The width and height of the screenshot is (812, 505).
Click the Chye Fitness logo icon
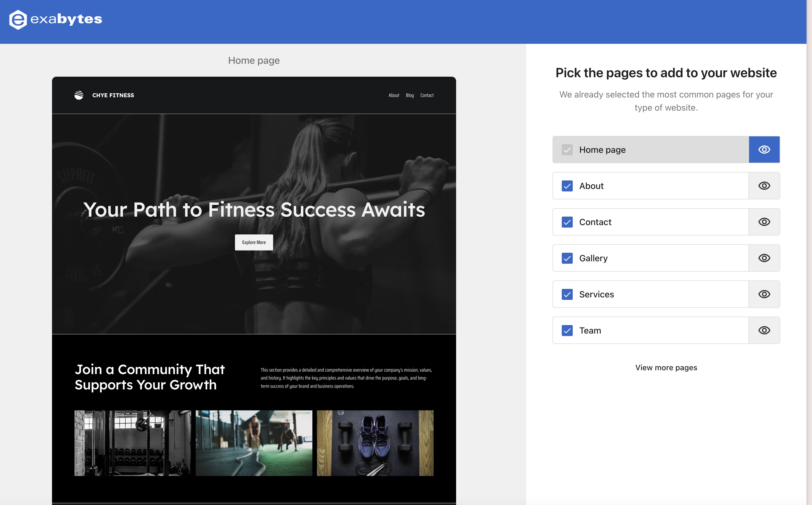79,95
